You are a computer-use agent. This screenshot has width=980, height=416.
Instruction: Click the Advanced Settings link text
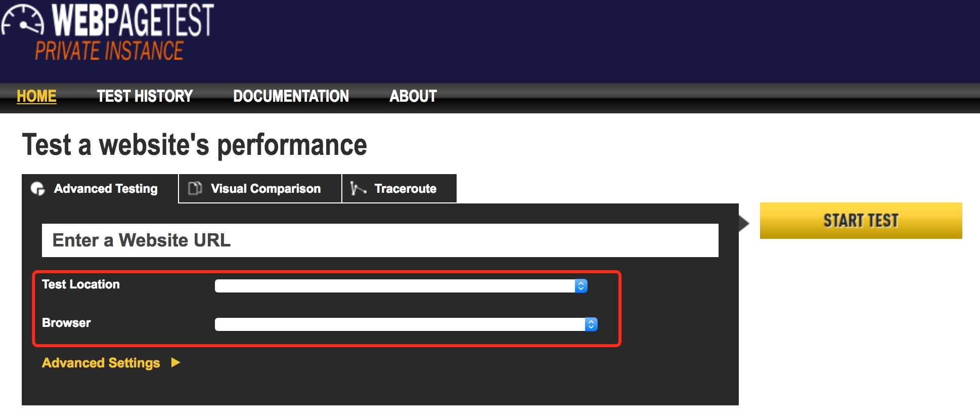tap(101, 363)
